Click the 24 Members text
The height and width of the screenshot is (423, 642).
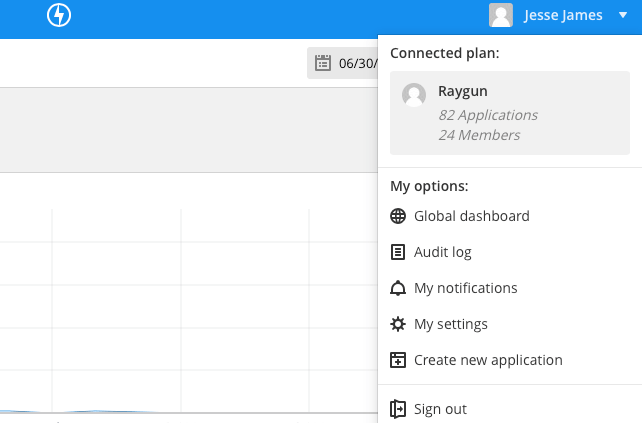point(479,135)
